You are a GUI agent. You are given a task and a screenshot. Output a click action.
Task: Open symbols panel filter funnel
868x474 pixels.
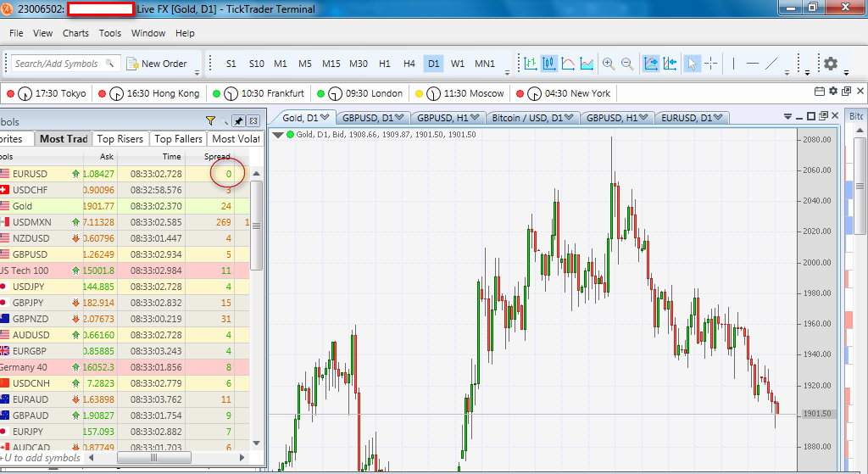tap(210, 120)
